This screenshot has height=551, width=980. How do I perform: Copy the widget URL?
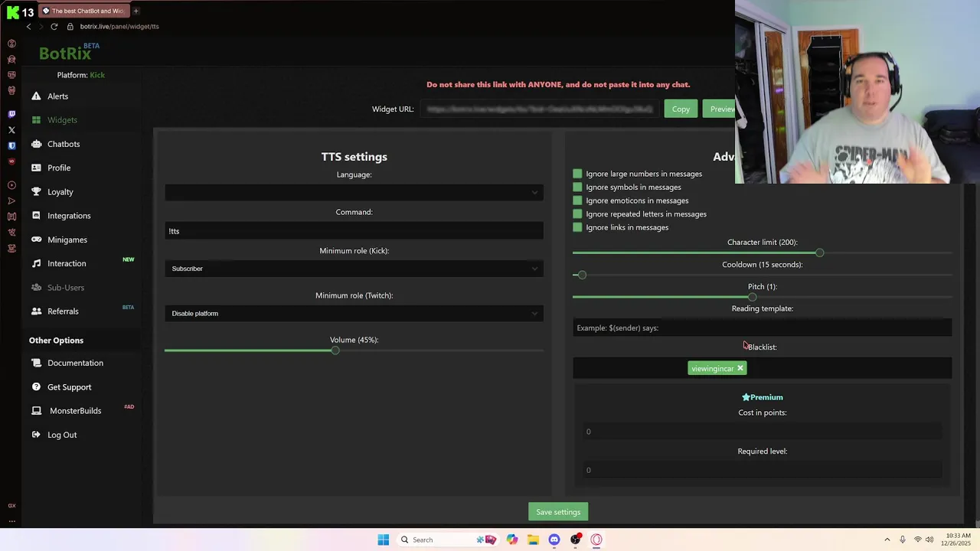(681, 109)
